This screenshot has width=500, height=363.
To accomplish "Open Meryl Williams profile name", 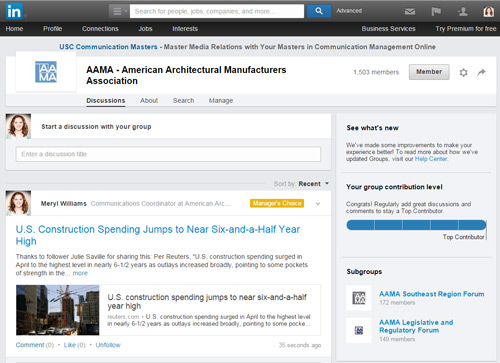I will [64, 203].
